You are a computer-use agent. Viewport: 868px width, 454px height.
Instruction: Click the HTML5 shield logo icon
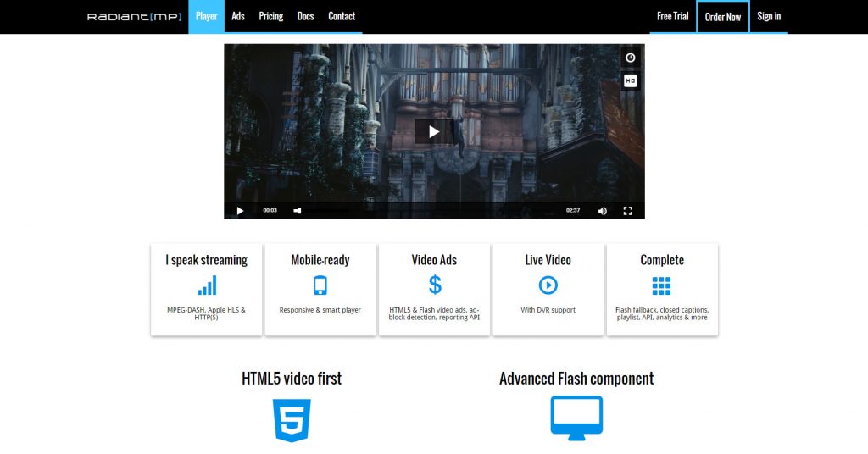coord(292,420)
